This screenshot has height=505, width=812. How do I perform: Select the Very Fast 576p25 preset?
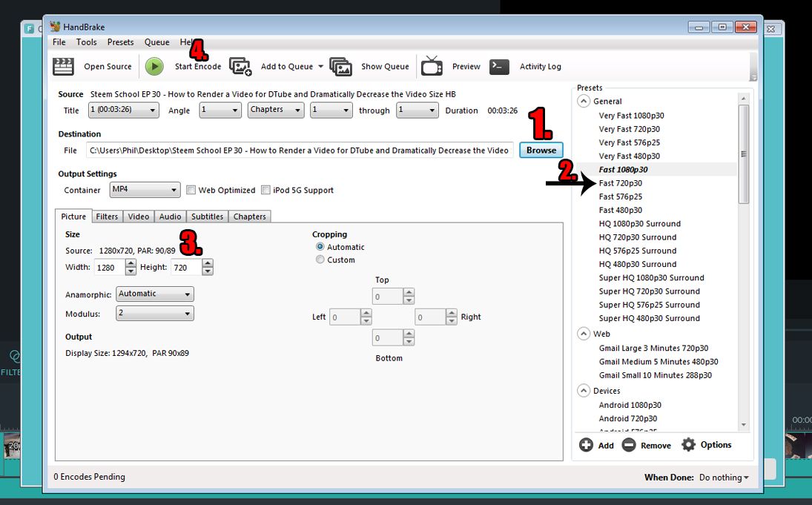[629, 142]
